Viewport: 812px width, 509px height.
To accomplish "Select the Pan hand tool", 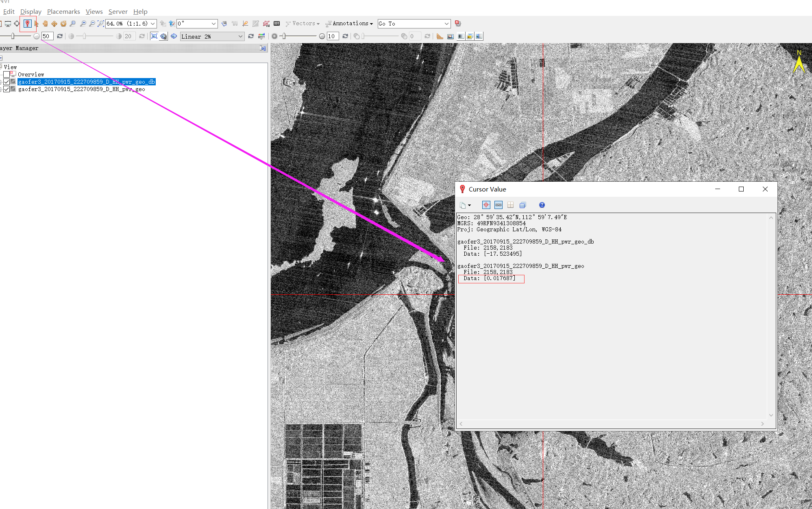I will coord(45,24).
